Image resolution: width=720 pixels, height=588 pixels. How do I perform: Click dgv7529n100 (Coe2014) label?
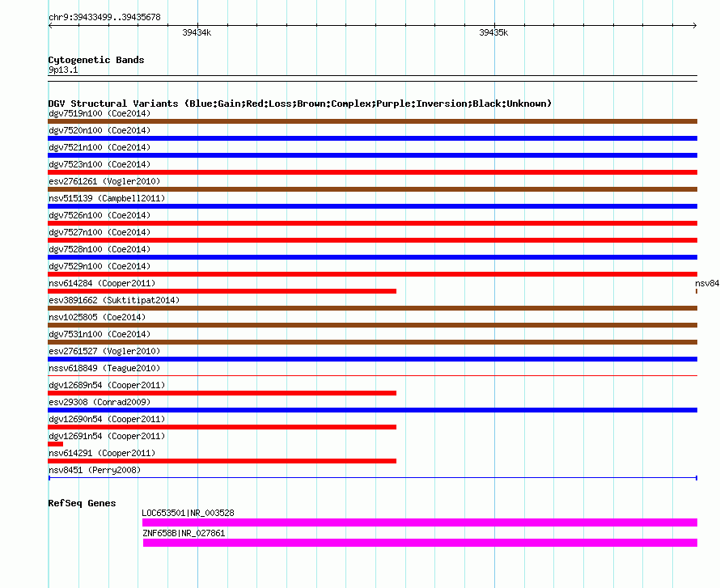click(100, 266)
